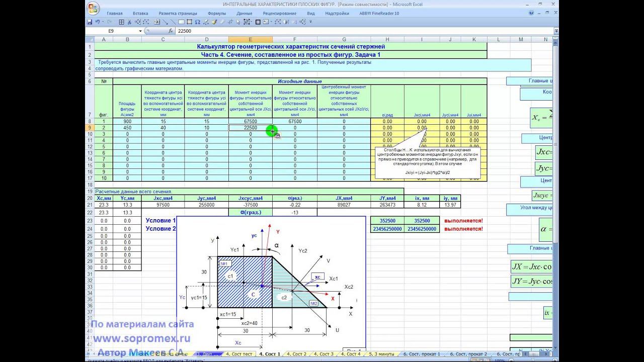Click the rectangle shape icon in quick toolbar
Viewport: 644px width, 362px height.
[182, 22]
